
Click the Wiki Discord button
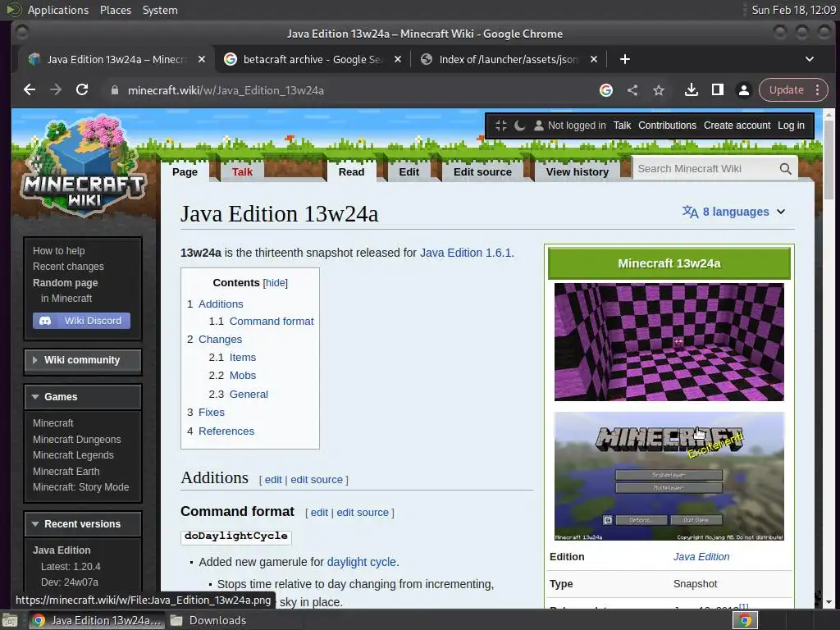click(81, 321)
